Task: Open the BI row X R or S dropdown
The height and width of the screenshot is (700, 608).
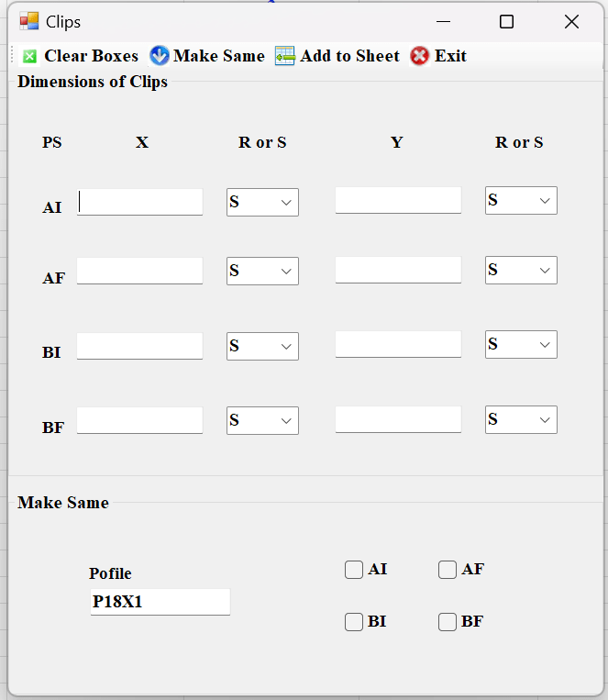Action: (x=262, y=346)
